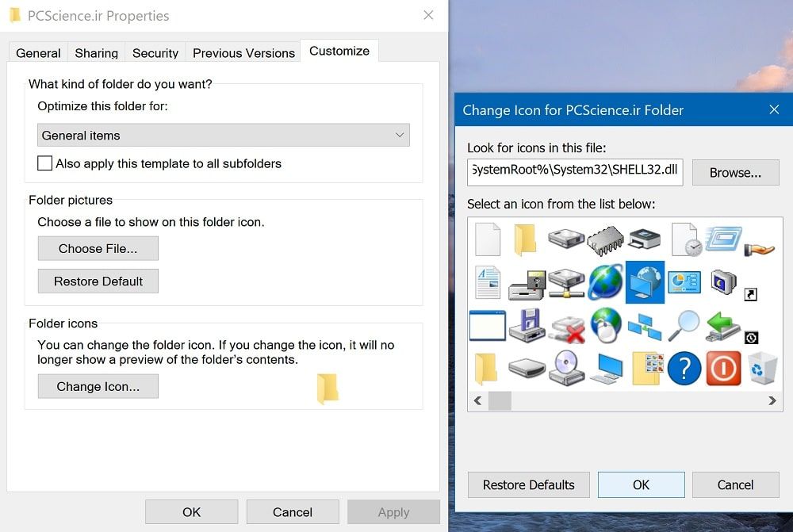Pick the red power button icon
This screenshot has width=793, height=532.
point(723,369)
